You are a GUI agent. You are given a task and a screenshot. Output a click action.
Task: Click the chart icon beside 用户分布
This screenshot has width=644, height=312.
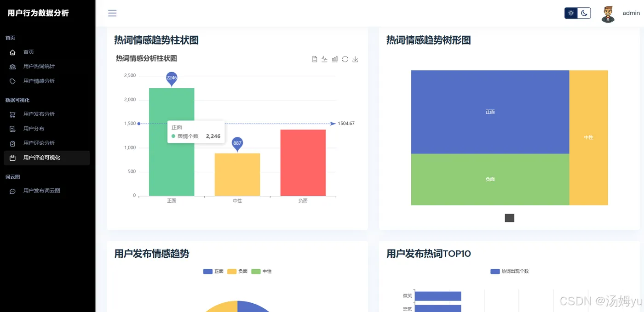[x=13, y=129]
